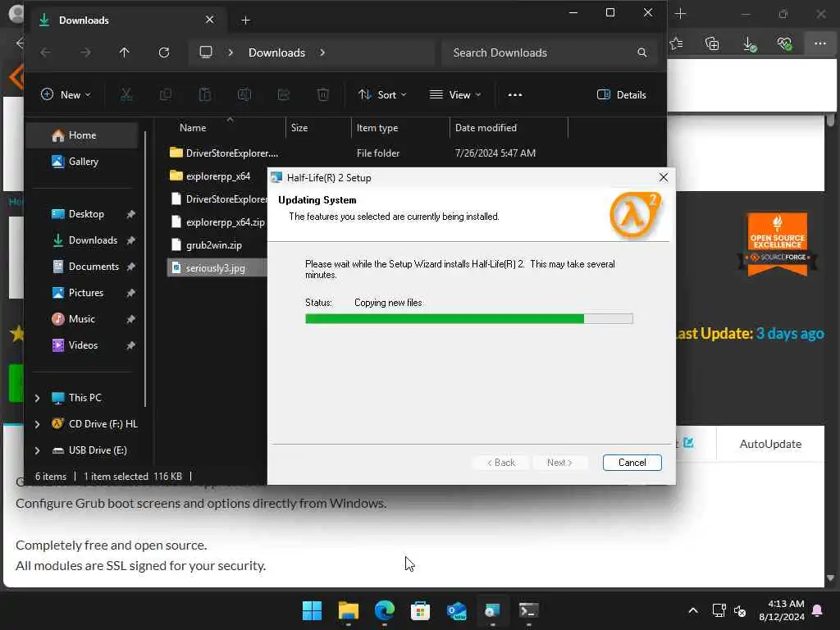Image resolution: width=840 pixels, height=630 pixels.
Task: Expand the CD Drive (F:) HL node
Action: 37,424
